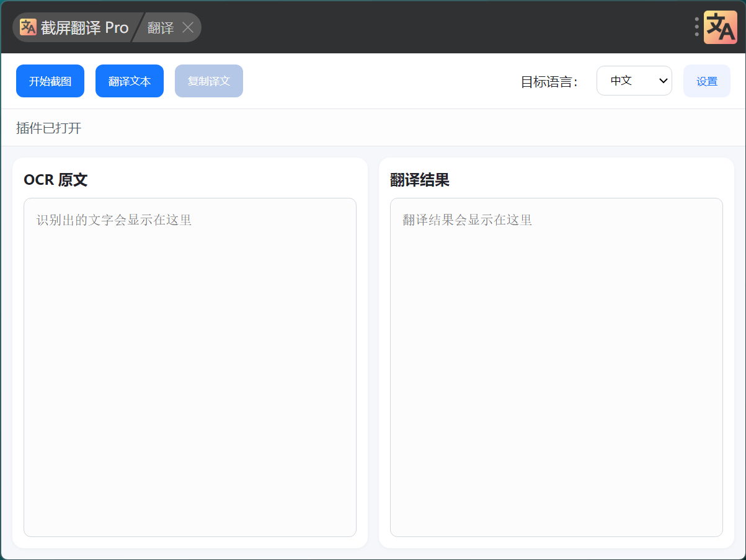
Task: Click the 插件已打开 status message
Action: 49,128
